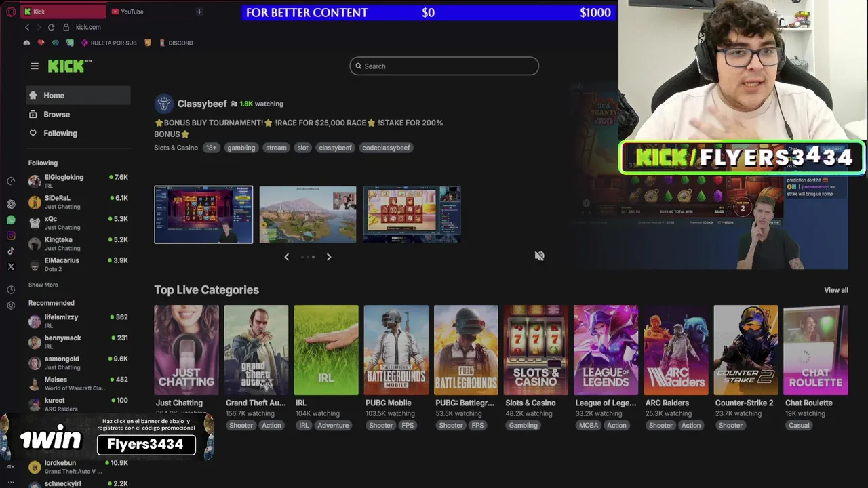The width and height of the screenshot is (868, 488).
Task: Open the IRL category card
Action: (326, 350)
